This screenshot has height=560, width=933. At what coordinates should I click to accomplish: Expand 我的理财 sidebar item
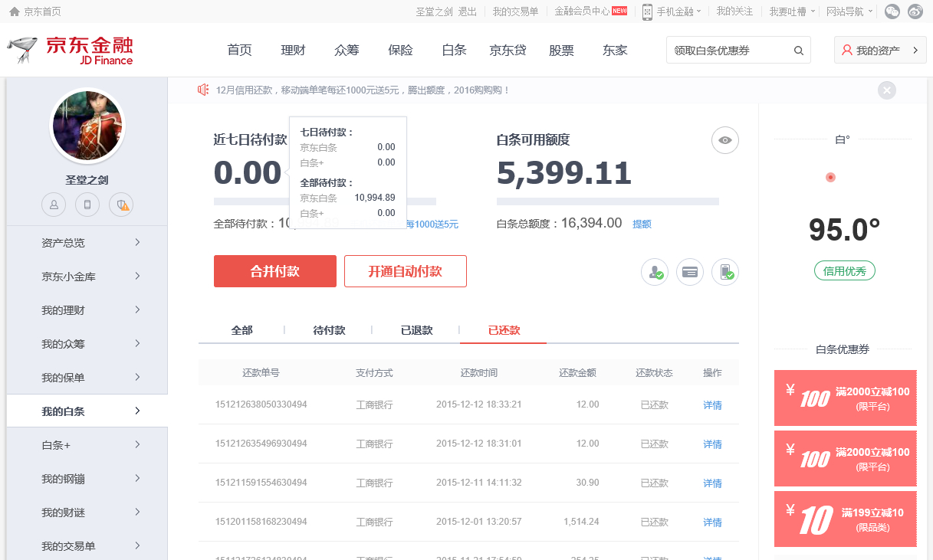pyautogui.click(x=87, y=310)
